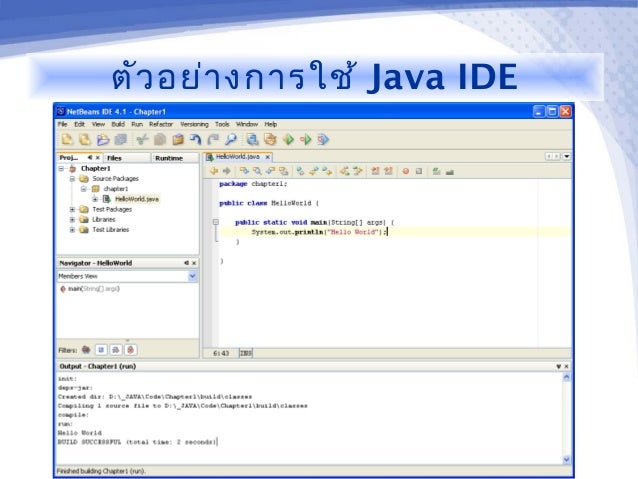Click the Save All toolbar icon

tap(121, 140)
